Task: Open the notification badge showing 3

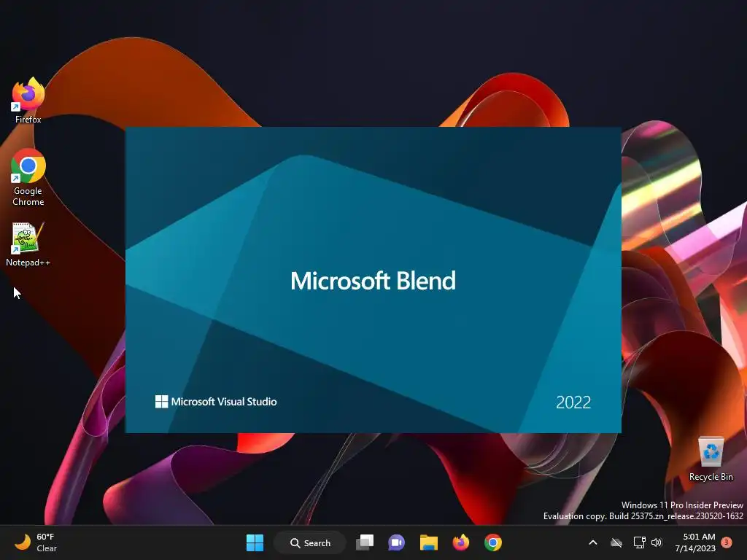Action: point(727,542)
